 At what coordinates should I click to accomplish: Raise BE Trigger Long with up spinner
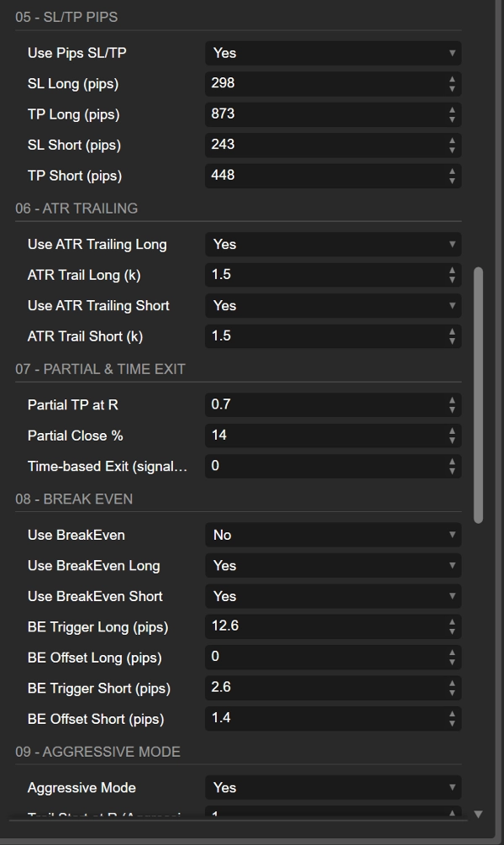click(x=450, y=622)
